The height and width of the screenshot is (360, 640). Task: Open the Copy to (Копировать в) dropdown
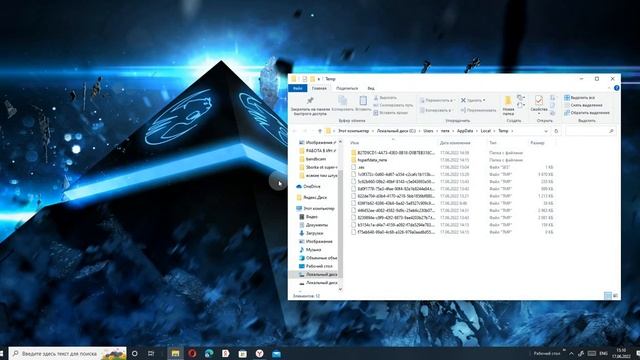pos(436,110)
